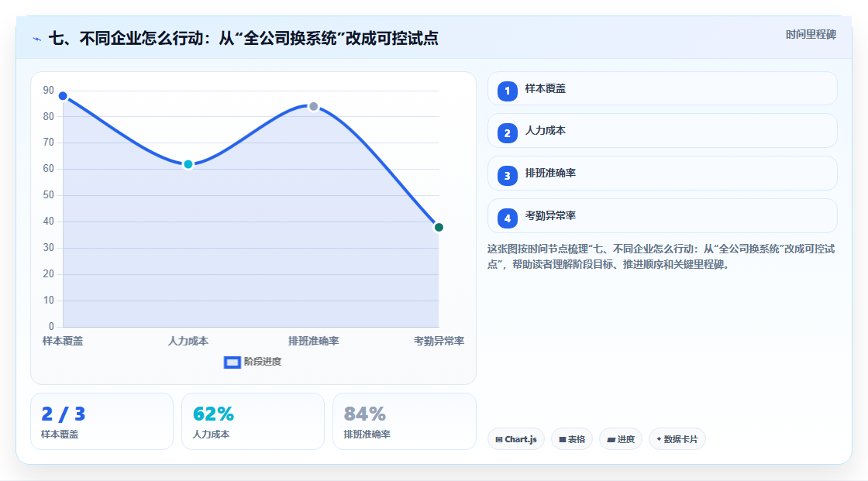Click the gray data point at 排班准确率

click(x=313, y=106)
